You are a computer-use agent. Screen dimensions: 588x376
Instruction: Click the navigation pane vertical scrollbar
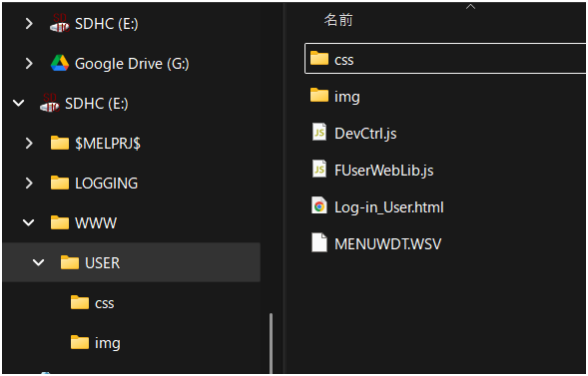click(x=271, y=343)
